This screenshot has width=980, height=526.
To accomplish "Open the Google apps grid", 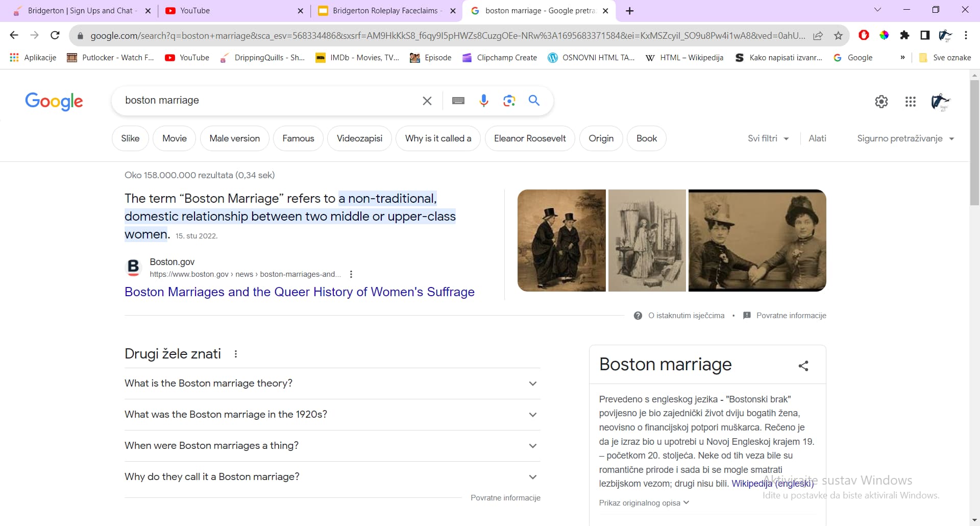I will 911,102.
